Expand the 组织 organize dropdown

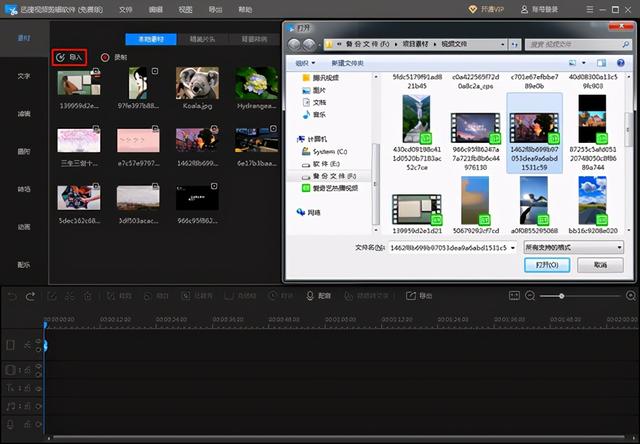coord(305,63)
